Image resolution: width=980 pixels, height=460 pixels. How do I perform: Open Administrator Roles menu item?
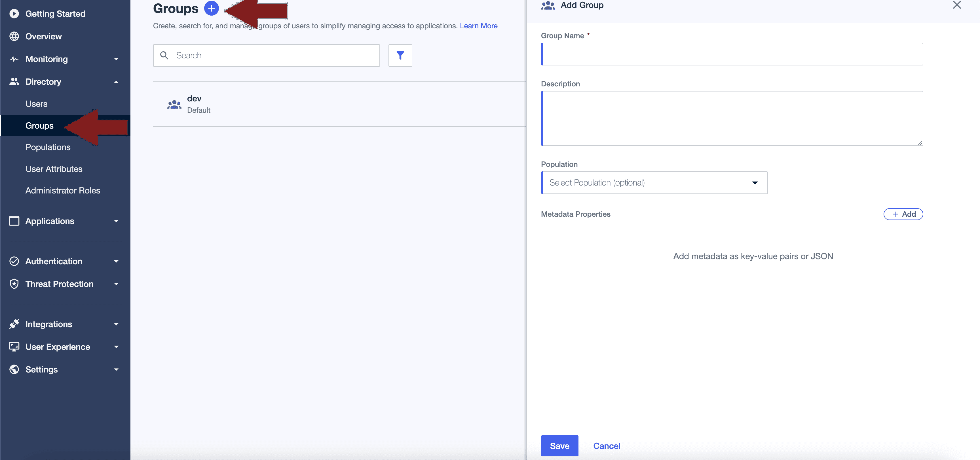(x=63, y=190)
